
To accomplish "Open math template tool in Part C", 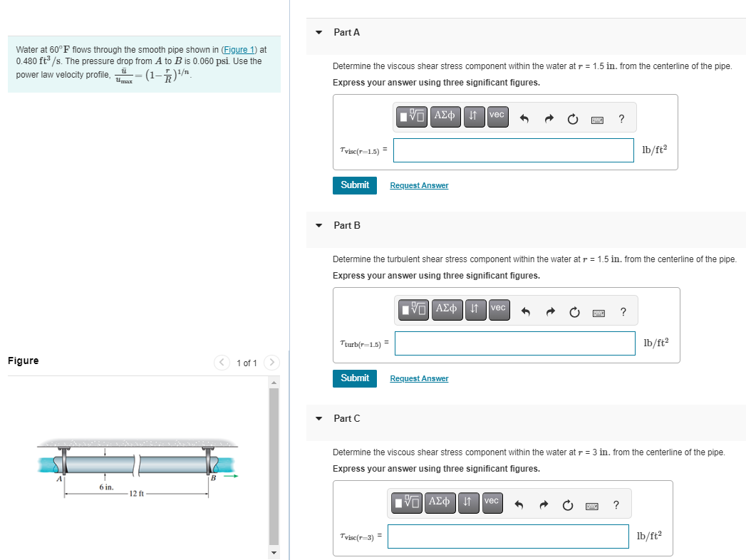I will (407, 503).
